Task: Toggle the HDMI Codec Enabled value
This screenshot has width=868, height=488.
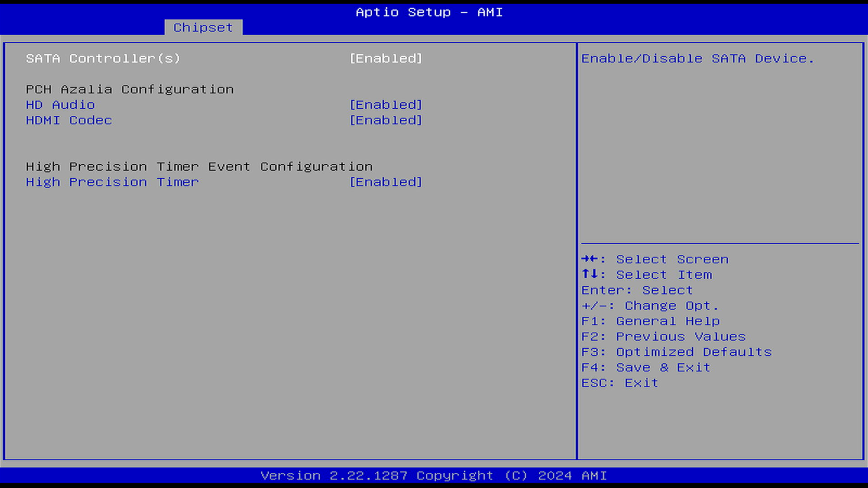Action: 385,120
